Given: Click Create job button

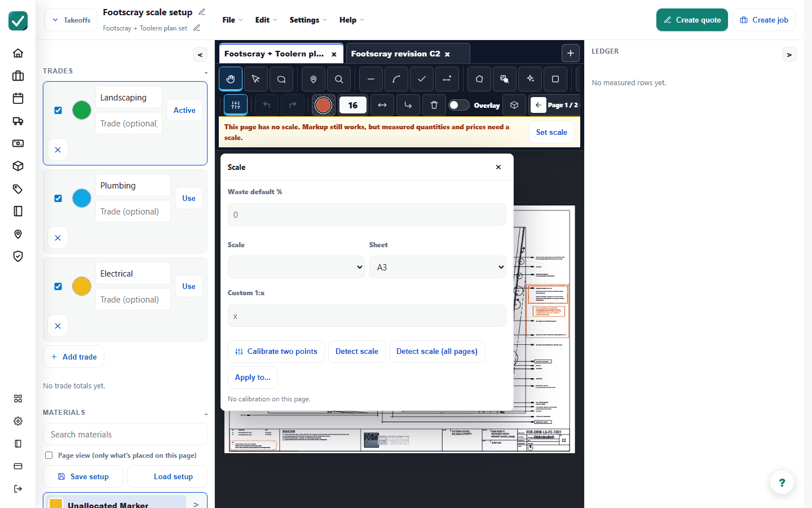Looking at the screenshot, I should [x=764, y=20].
